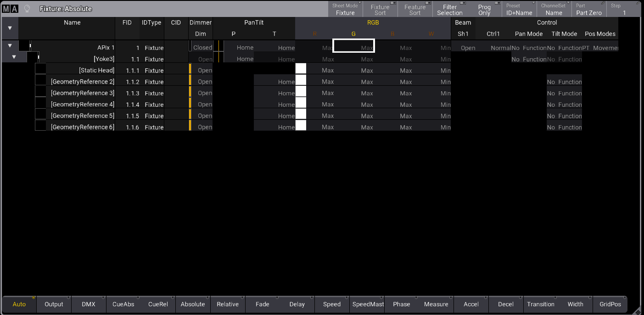Image resolution: width=644 pixels, height=315 pixels.
Task: Click the white color swatch in Static Head row
Action: [x=301, y=69]
